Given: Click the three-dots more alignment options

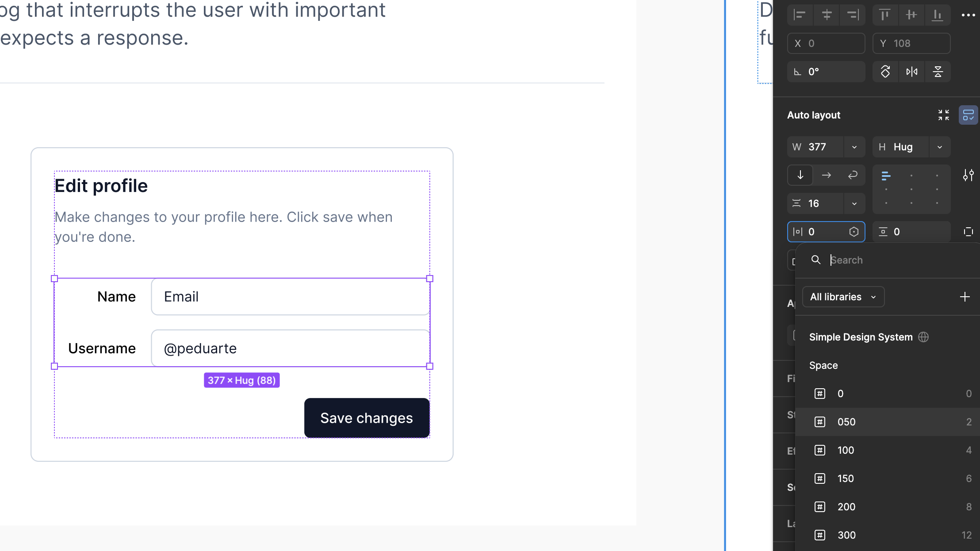Looking at the screenshot, I should coord(968,15).
